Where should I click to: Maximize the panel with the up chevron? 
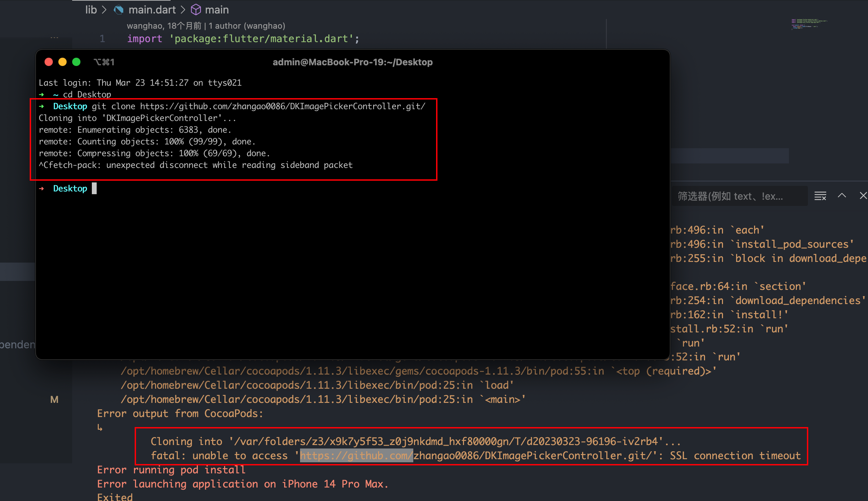(x=842, y=196)
